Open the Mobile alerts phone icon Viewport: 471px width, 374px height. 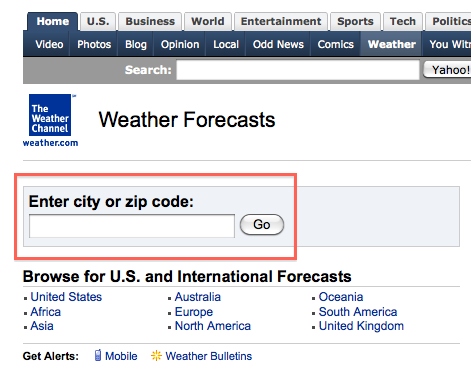coord(98,355)
